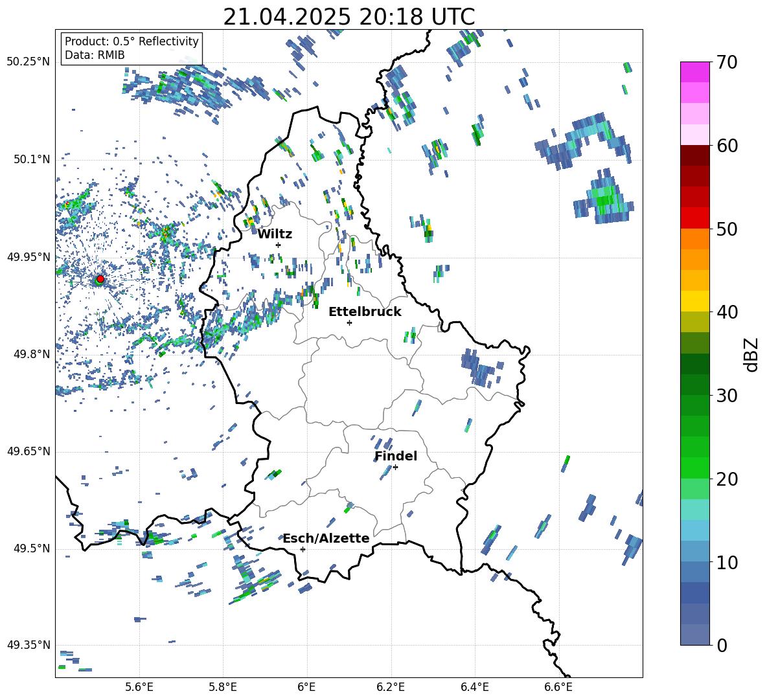Click the 49.95°N latitude label
Viewport: 767px width, 700px height.
pos(29,257)
